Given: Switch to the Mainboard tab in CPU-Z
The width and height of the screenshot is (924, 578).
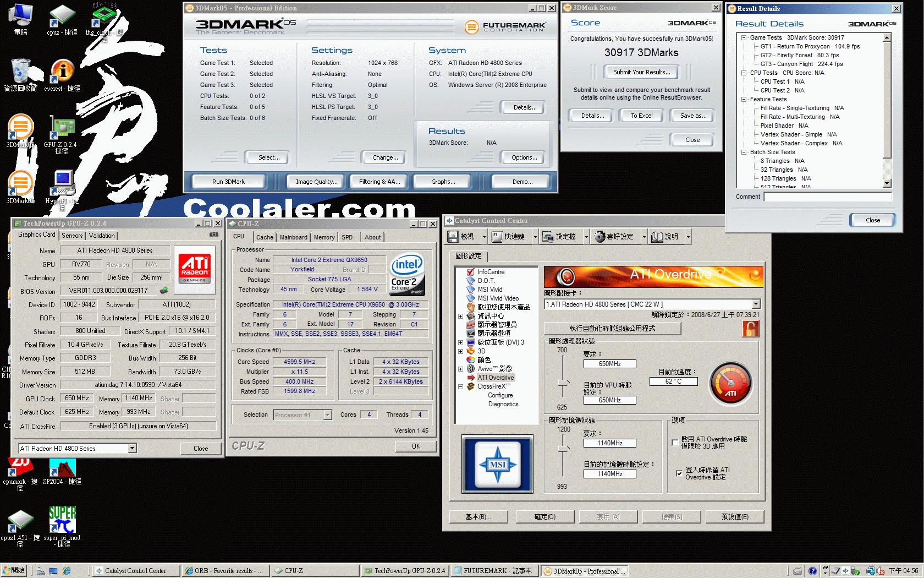Looking at the screenshot, I should 293,237.
